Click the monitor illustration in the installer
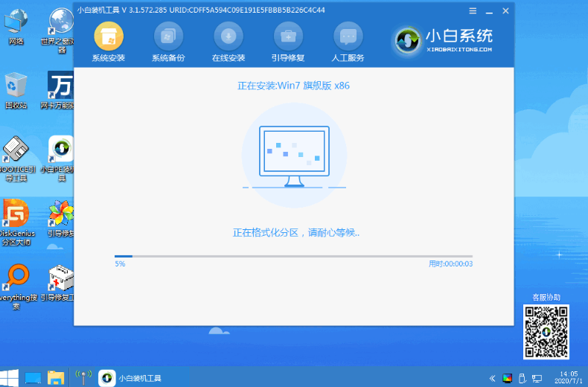 [x=295, y=156]
